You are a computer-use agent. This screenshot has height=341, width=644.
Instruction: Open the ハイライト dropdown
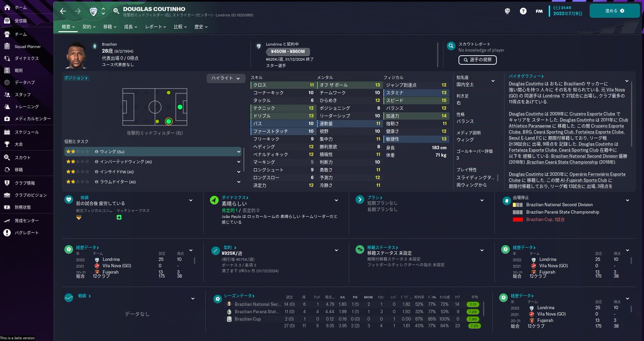tap(226, 78)
